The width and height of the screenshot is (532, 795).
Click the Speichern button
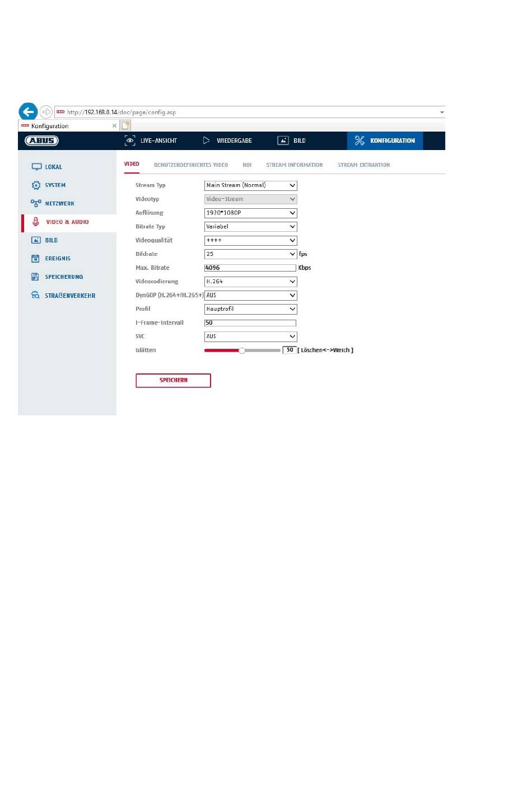(x=173, y=381)
